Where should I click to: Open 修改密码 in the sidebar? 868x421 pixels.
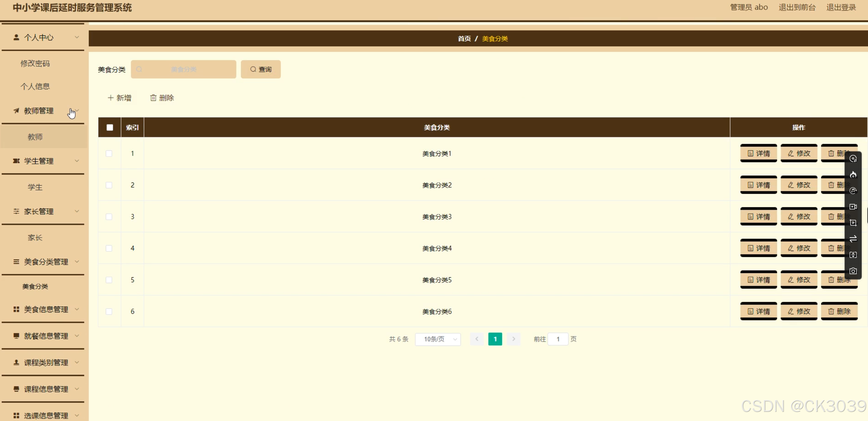click(35, 63)
